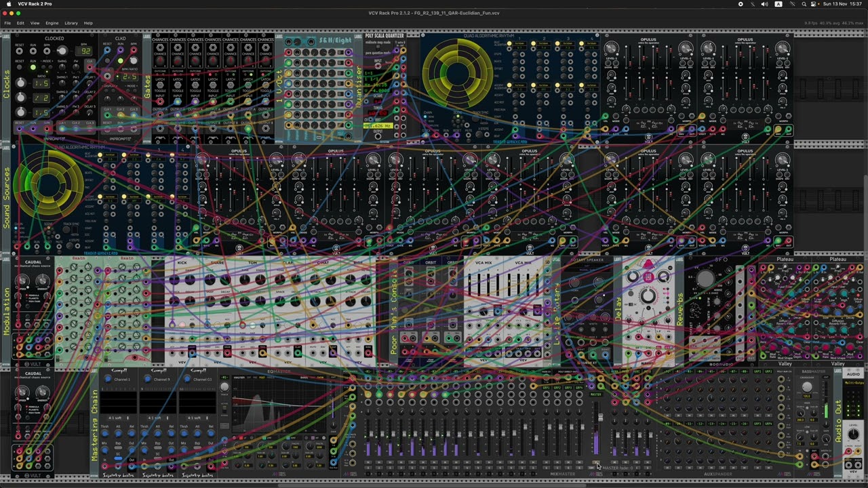Open the VCV Rack 2 Pro app menu
Screen dimensions: 868x488
click(35, 4)
